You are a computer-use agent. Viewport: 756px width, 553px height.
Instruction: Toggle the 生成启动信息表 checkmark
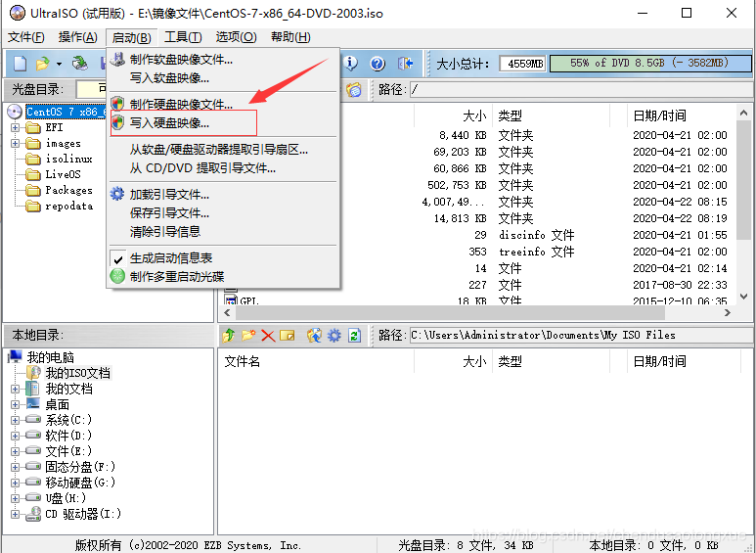point(118,259)
